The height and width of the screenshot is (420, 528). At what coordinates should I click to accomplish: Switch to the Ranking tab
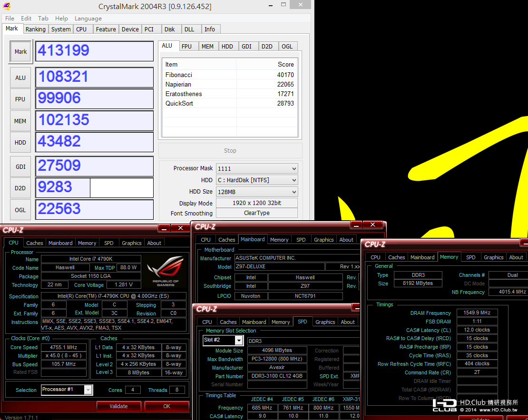tap(35, 29)
